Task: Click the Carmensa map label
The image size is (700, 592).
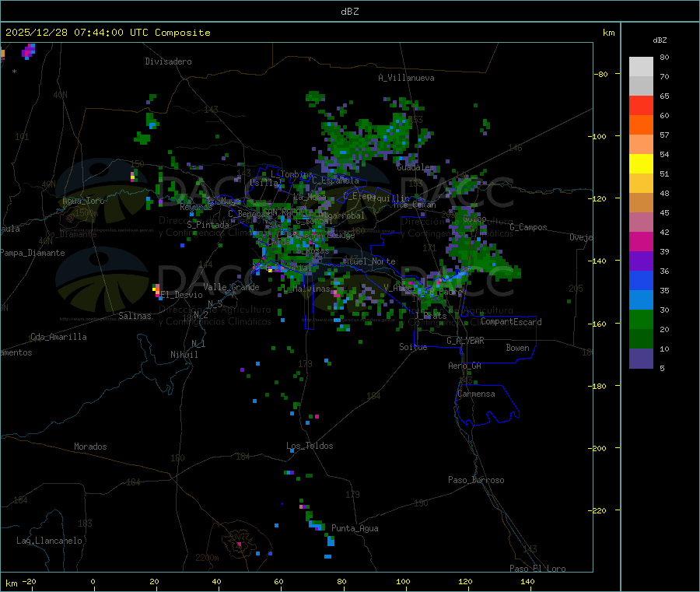Action: (x=476, y=394)
